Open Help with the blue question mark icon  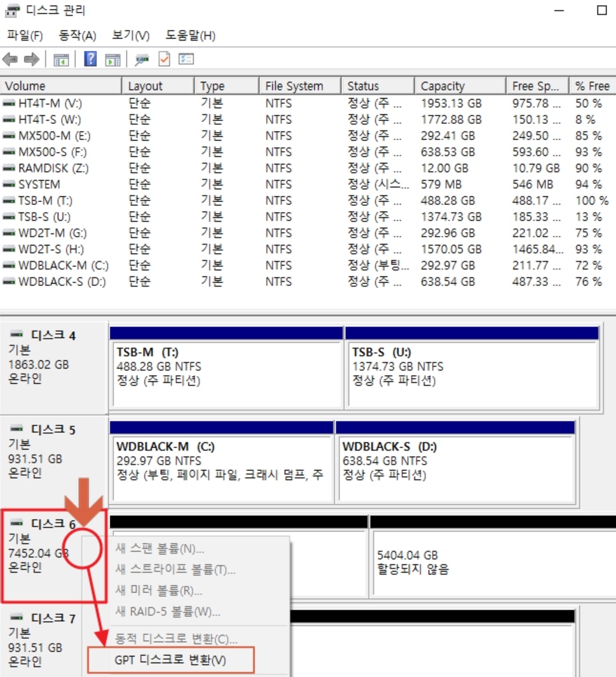click(x=90, y=60)
